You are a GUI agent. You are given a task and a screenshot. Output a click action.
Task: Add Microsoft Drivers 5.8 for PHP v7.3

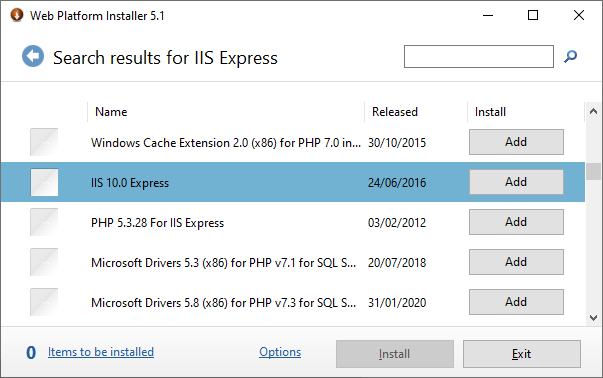(x=516, y=302)
